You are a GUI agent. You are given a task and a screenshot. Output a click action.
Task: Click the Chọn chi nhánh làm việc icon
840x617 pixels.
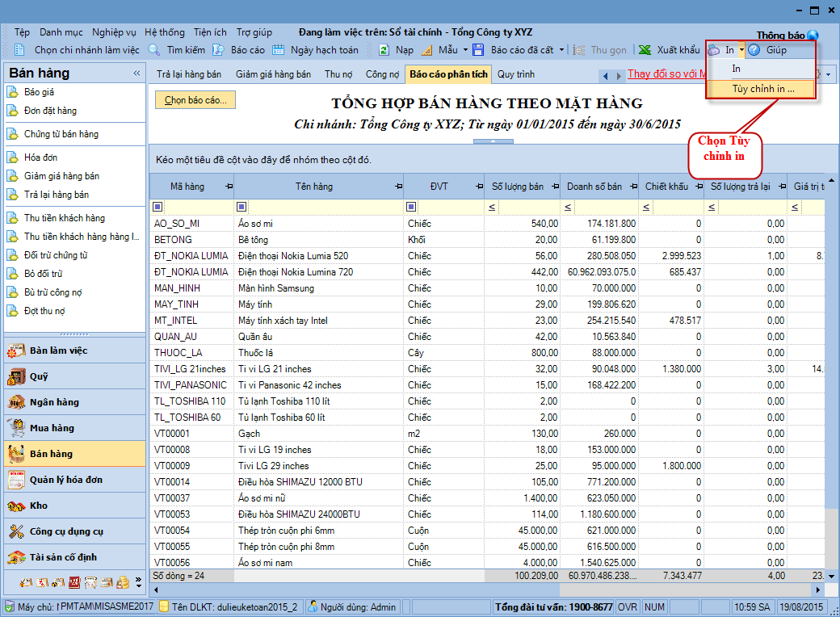19,50
